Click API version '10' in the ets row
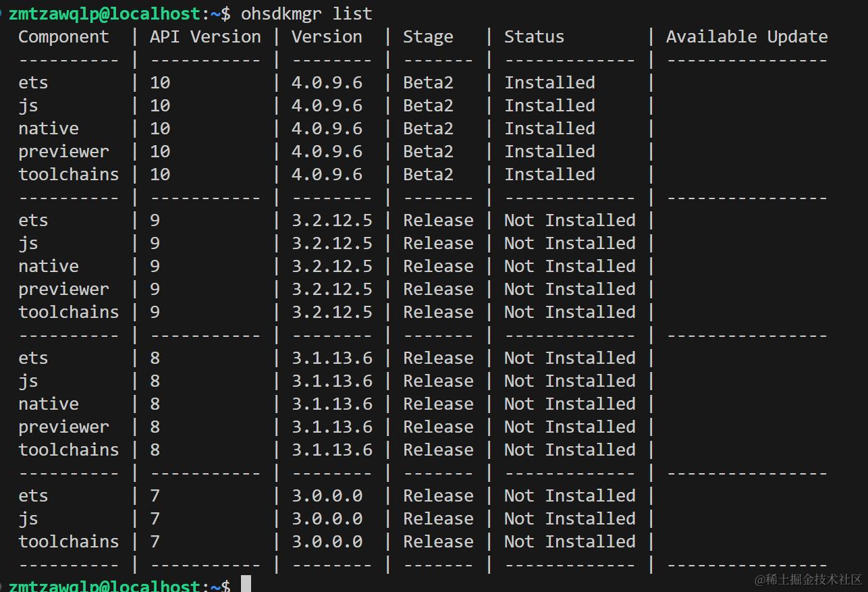The height and width of the screenshot is (592, 868). pos(160,83)
